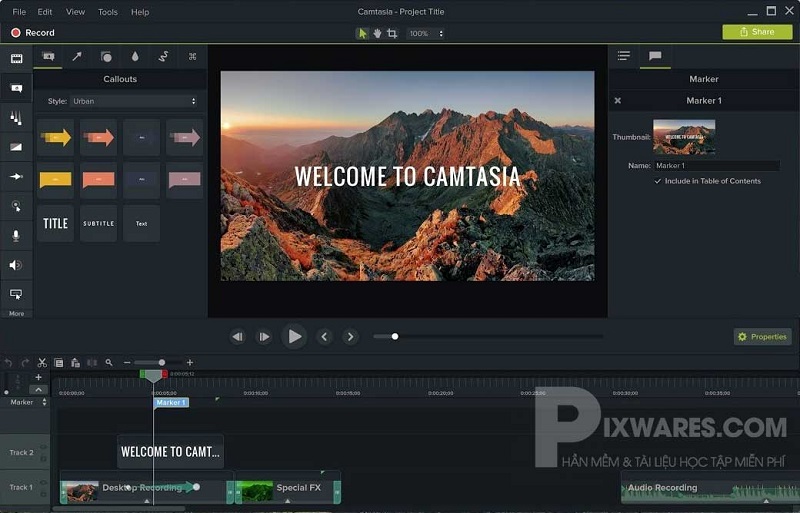
Task: Add a new track with plus icon
Action: (x=38, y=378)
